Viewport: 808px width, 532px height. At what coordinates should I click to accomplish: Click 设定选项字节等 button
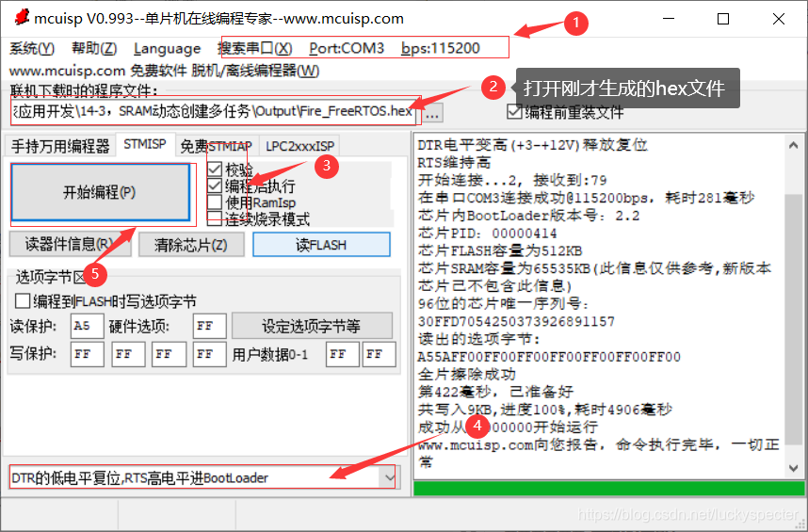(x=312, y=326)
